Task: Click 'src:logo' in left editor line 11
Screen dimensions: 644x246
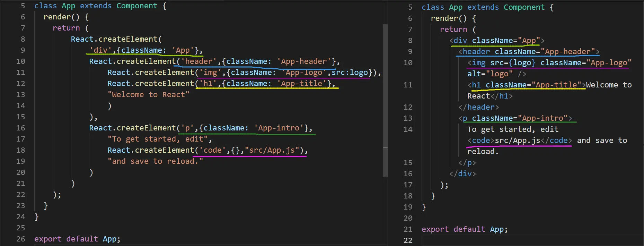Action: coord(350,73)
